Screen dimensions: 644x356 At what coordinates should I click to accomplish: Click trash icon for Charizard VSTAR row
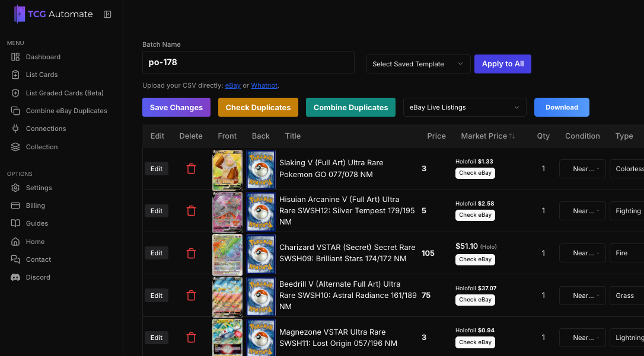point(191,254)
